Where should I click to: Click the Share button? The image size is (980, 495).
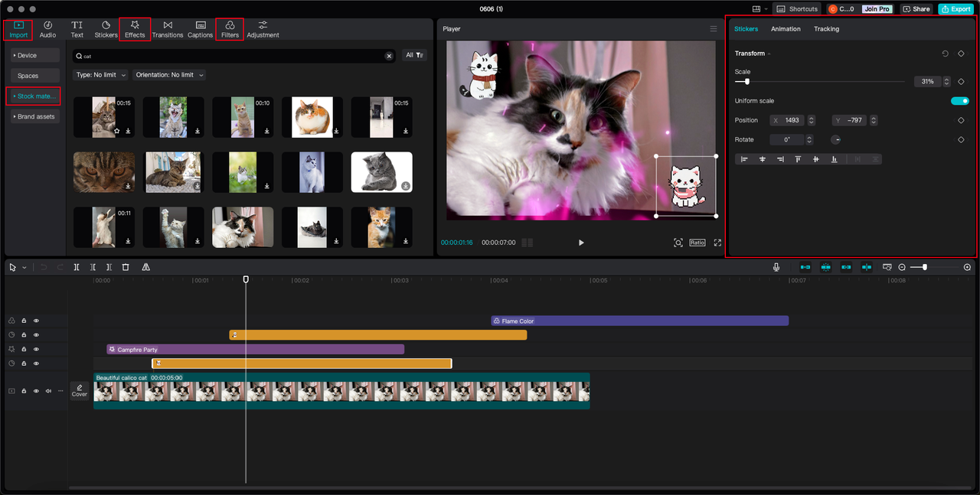916,9
